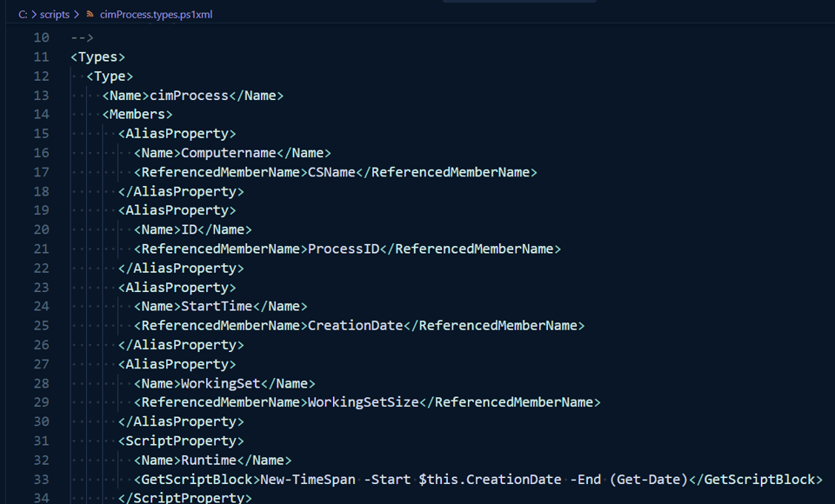Click the 'Runtime' name value
835x504 pixels.
point(209,461)
